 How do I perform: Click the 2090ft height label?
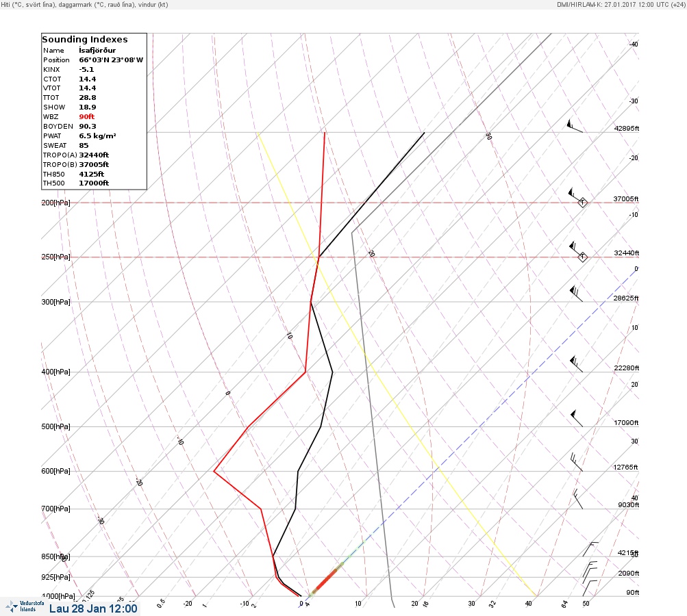click(628, 573)
